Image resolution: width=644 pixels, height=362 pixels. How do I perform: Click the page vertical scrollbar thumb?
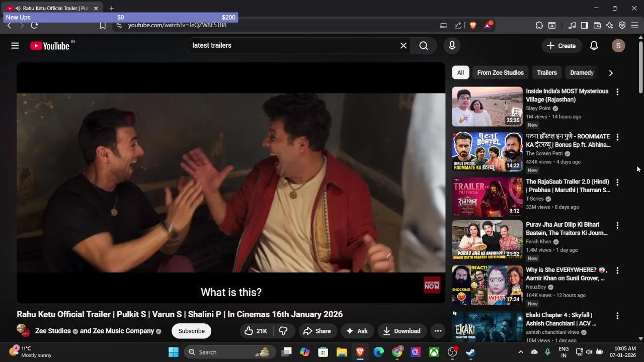(x=640, y=66)
